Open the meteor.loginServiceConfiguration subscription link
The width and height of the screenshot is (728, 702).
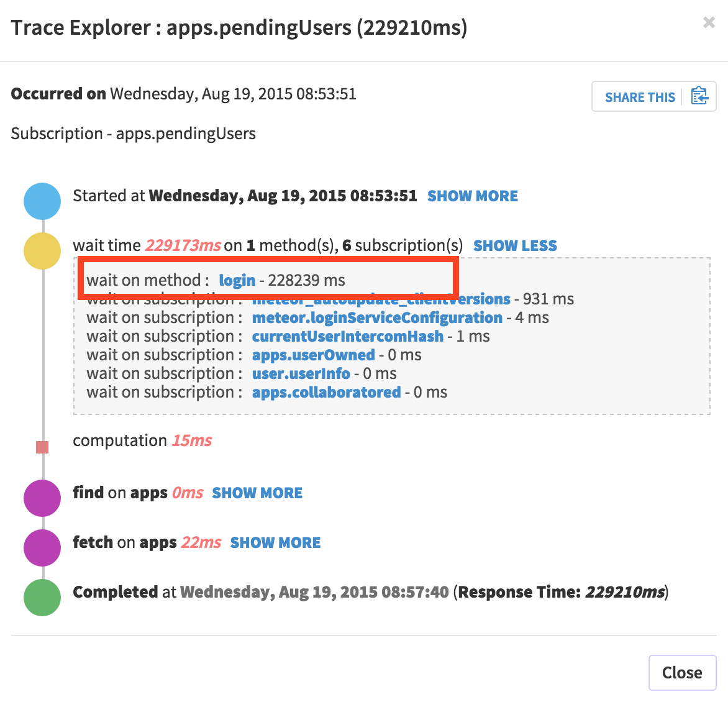pyautogui.click(x=377, y=318)
